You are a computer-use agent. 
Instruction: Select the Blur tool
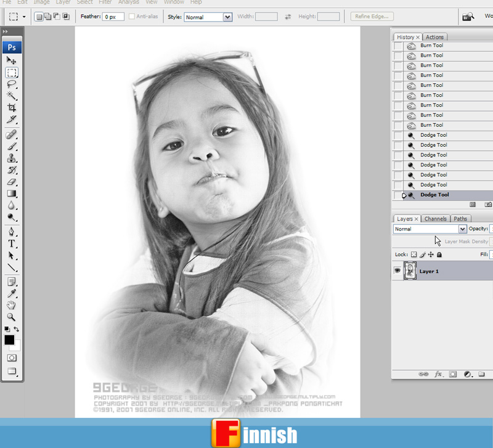pyautogui.click(x=11, y=206)
